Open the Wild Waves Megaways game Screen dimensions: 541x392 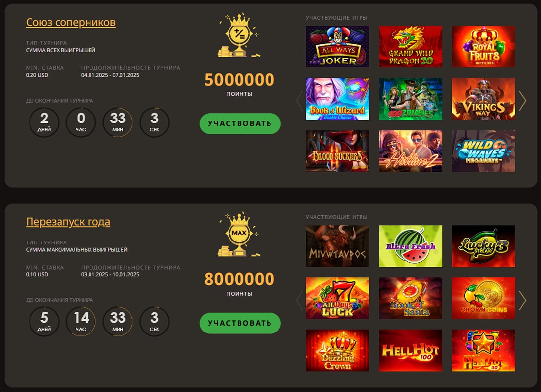pyautogui.click(x=483, y=151)
